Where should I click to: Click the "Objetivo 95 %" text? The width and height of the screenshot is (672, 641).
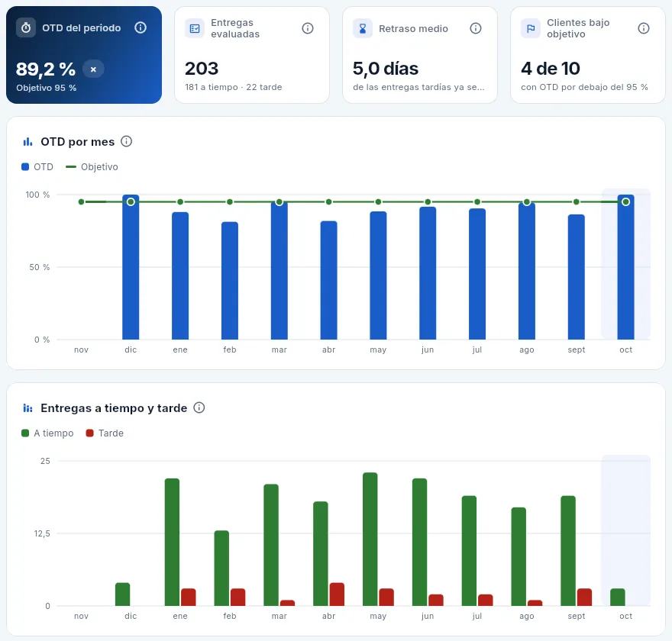[47, 88]
